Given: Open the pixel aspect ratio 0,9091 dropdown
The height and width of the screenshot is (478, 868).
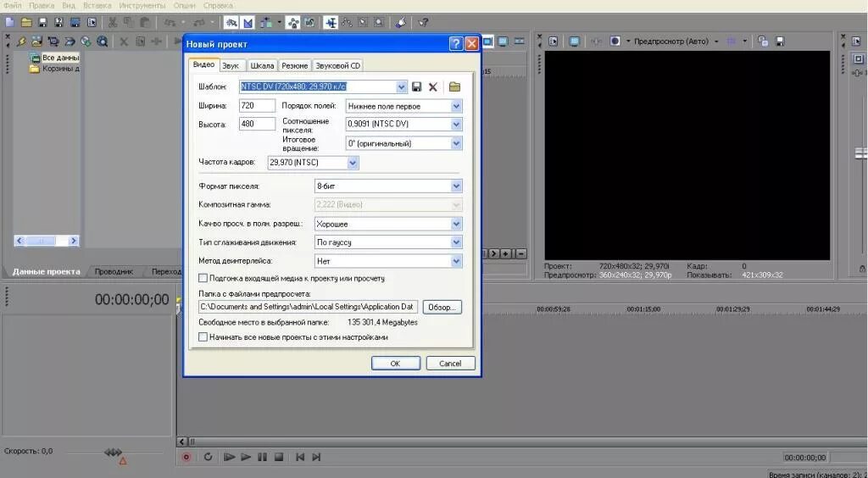Looking at the screenshot, I should (x=456, y=124).
